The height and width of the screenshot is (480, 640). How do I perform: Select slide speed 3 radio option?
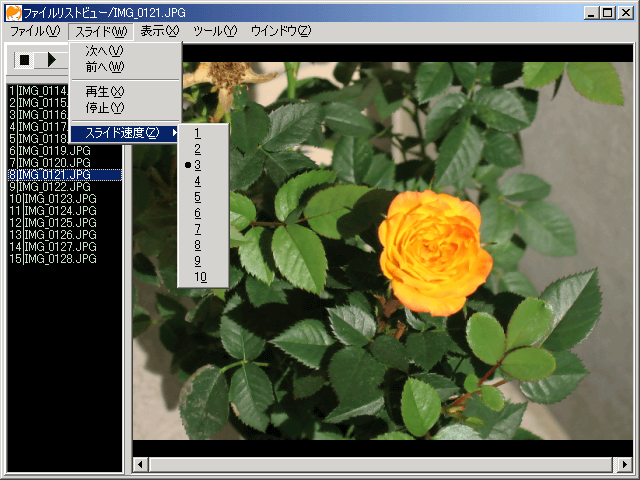tap(198, 164)
